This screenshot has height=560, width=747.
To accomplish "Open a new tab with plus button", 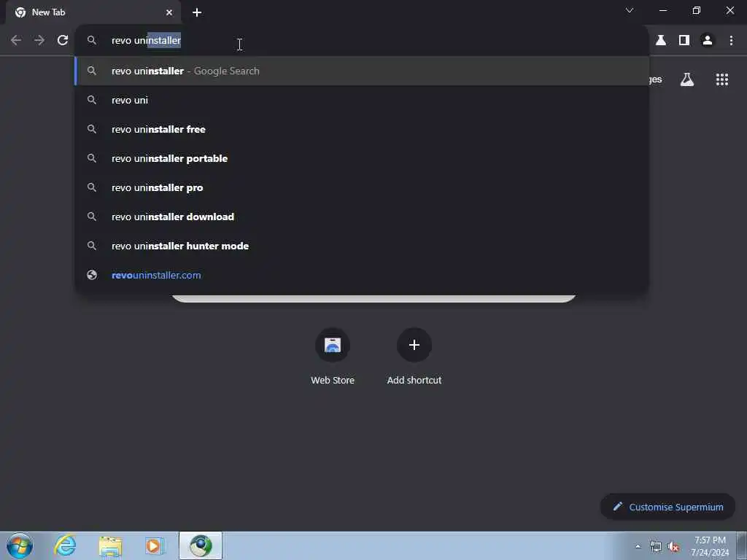I will (x=197, y=12).
